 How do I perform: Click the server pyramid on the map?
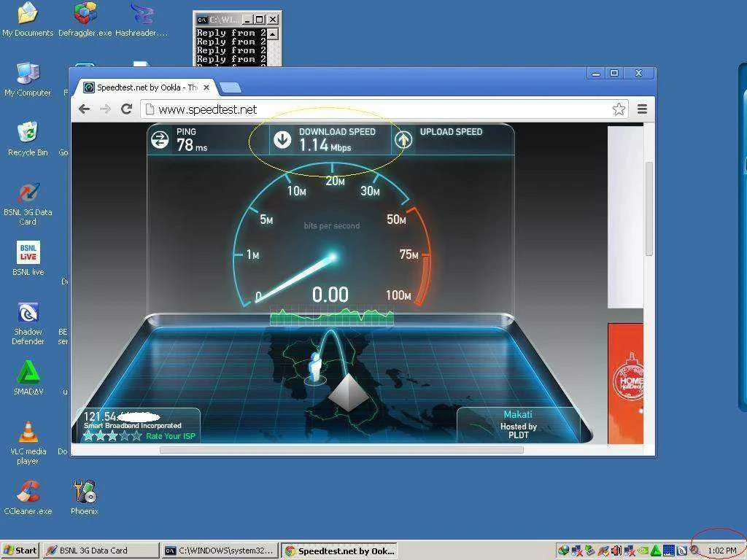(349, 392)
